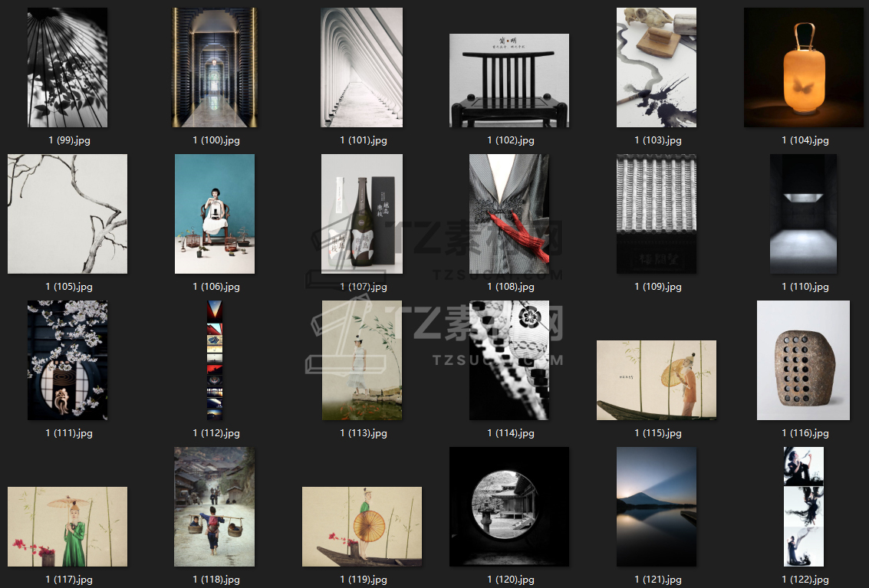Screen dimensions: 869x588
Task: Click the file name 1 (121).jpg
Action: [658, 579]
